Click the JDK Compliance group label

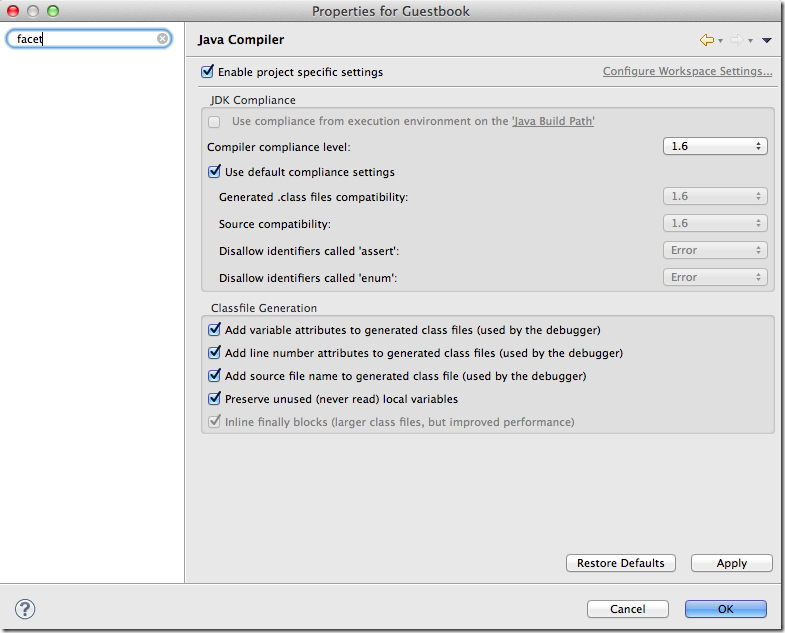(253, 100)
